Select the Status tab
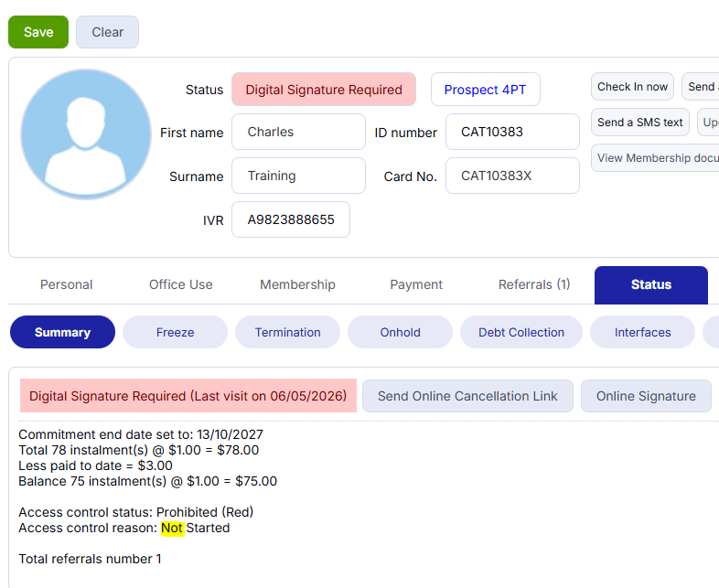 651,285
